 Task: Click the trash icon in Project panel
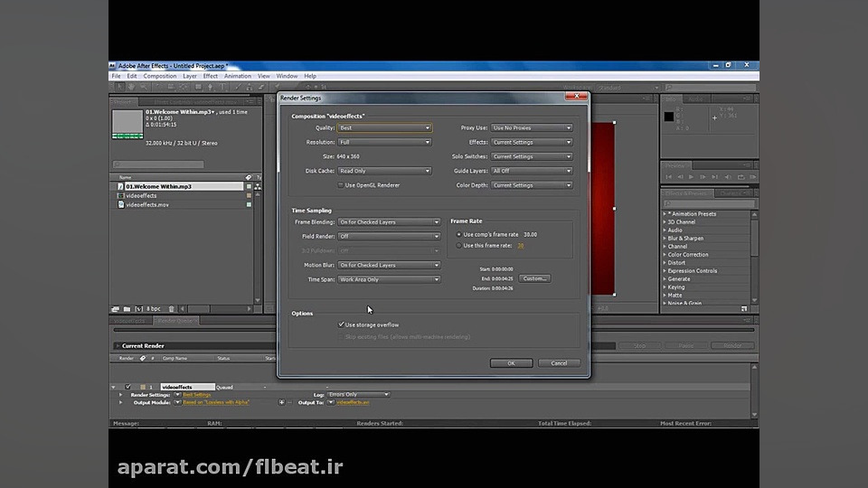pos(171,309)
